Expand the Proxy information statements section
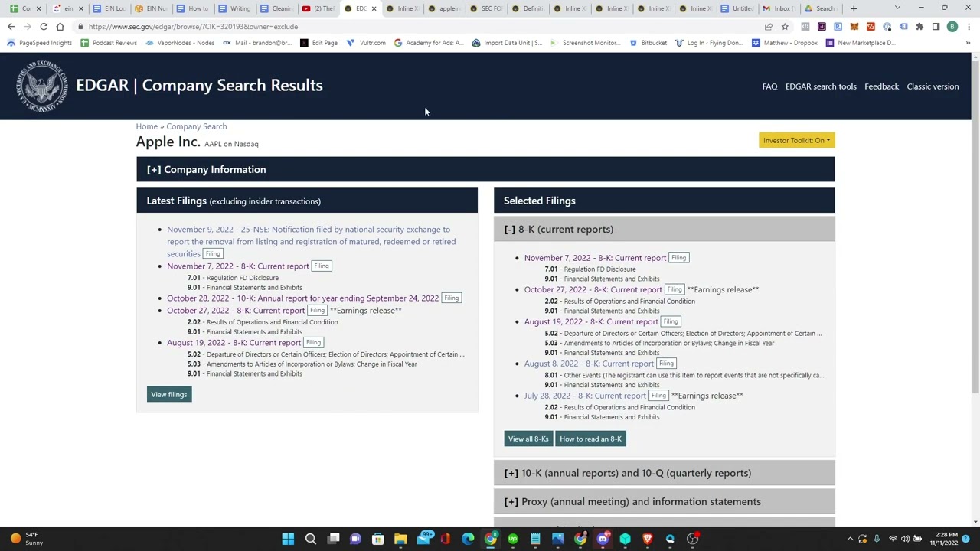980x551 pixels. (x=632, y=501)
